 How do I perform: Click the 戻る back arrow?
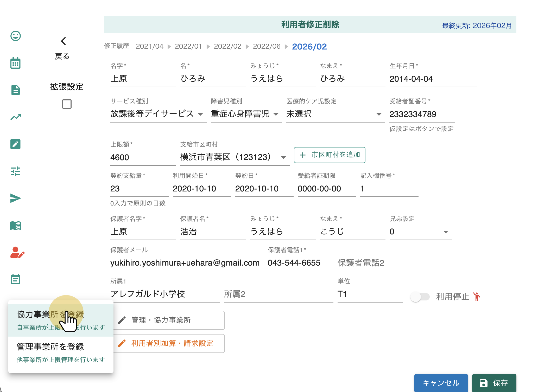pos(63,41)
